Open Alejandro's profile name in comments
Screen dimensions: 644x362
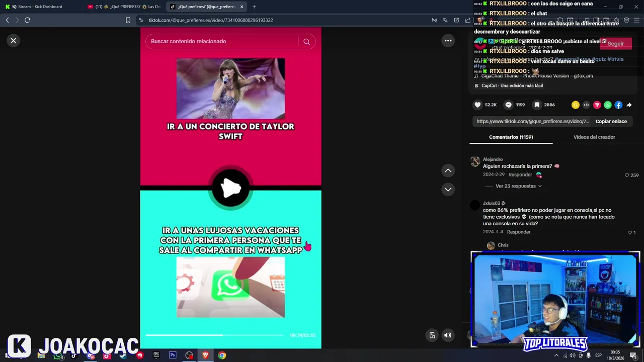click(493, 159)
